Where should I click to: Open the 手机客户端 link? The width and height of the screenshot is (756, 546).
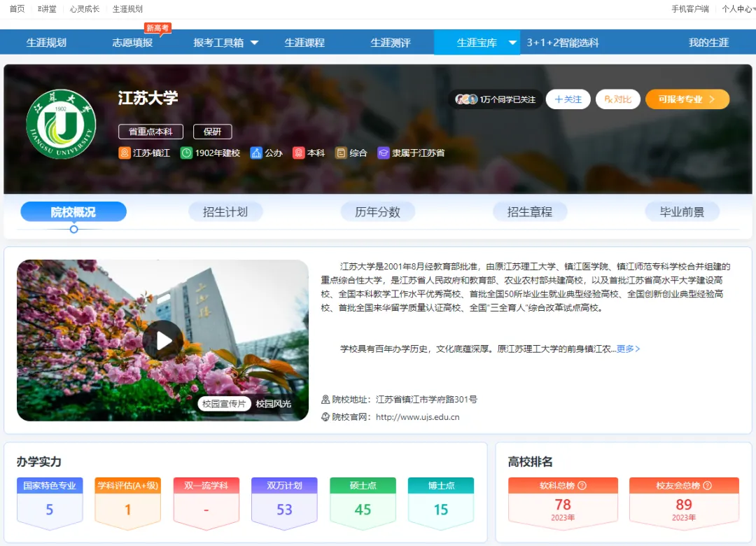pyautogui.click(x=690, y=8)
